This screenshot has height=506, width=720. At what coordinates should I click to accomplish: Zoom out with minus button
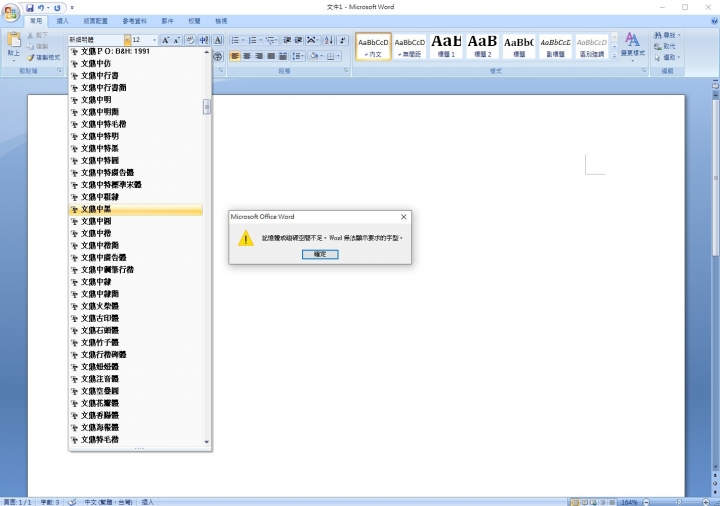(x=646, y=502)
